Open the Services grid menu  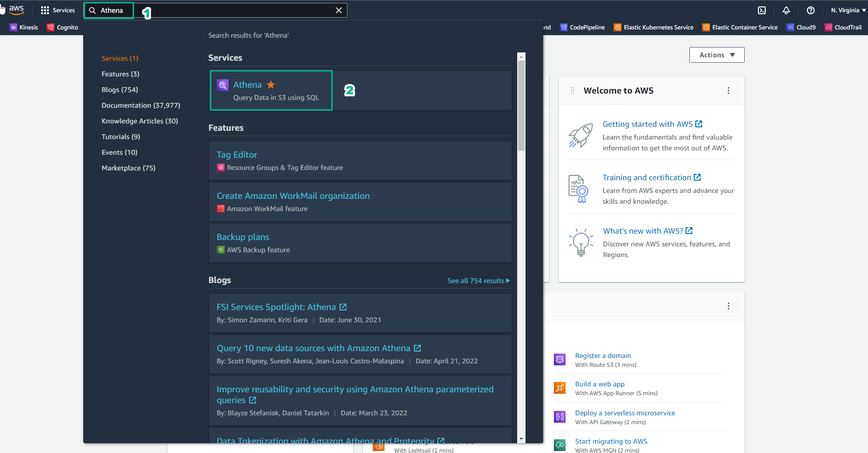tap(58, 10)
